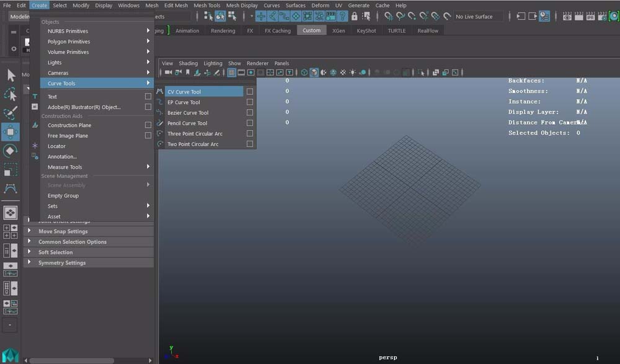Expand the Symmetry Settings section
The height and width of the screenshot is (364, 620).
pos(61,263)
